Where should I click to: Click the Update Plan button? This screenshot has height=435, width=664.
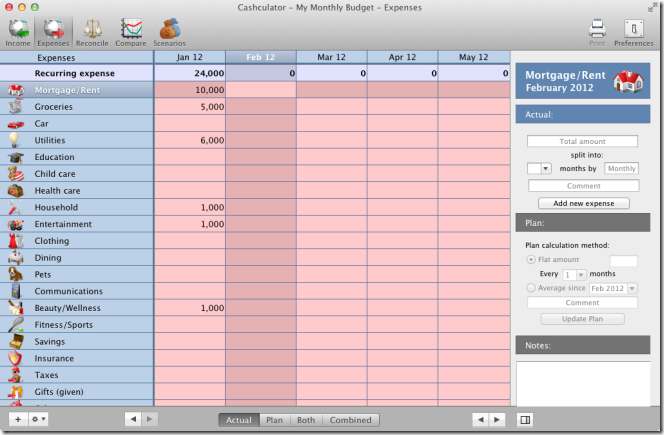[x=582, y=319]
